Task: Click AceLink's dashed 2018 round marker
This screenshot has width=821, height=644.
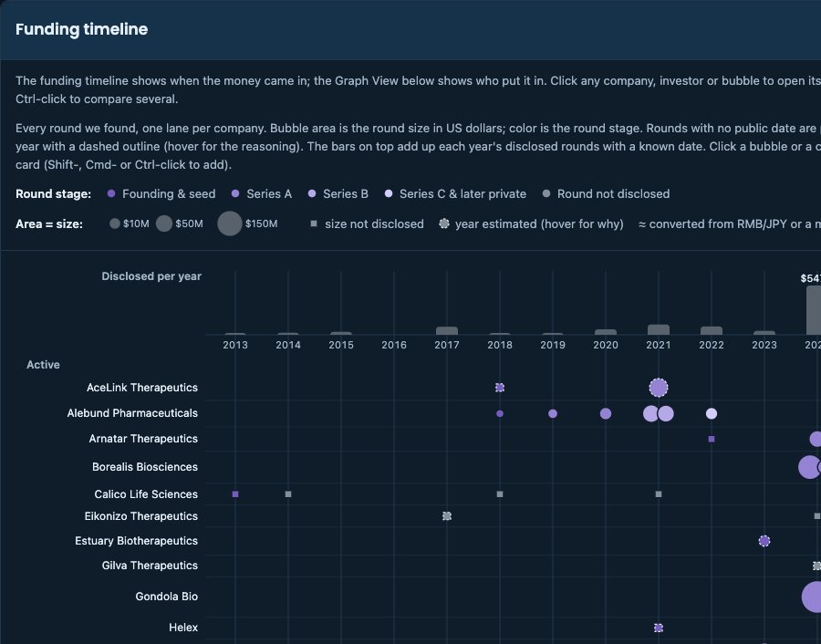Action: (500, 388)
